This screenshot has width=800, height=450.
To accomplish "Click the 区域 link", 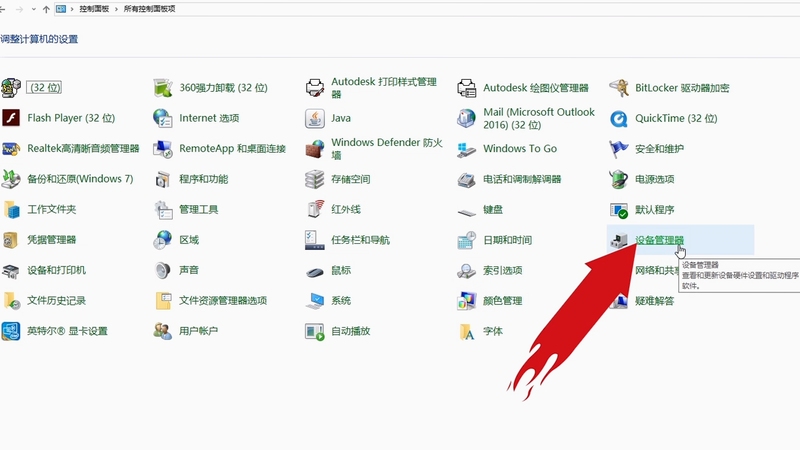I will [x=189, y=240].
